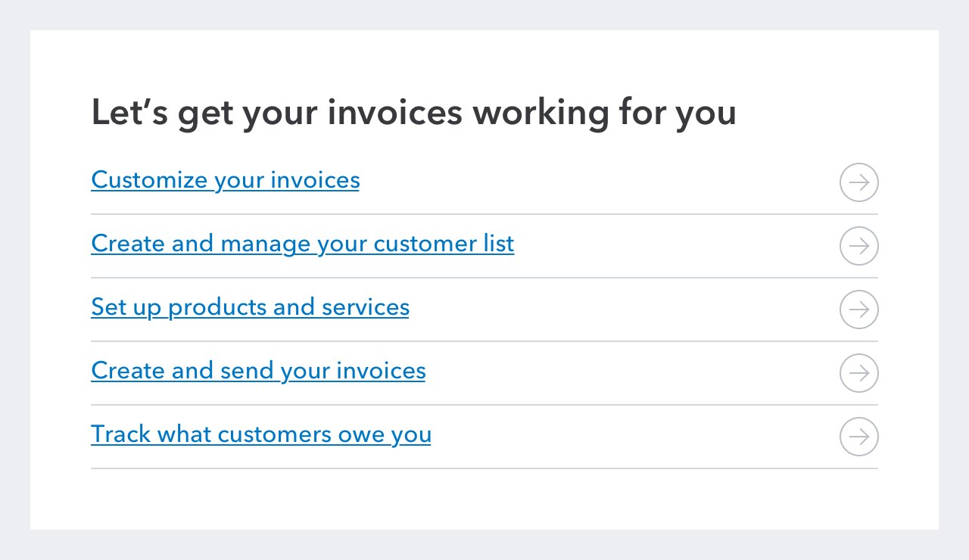Select the arrow for Track what customers owe
This screenshot has width=969, height=560.
point(858,437)
